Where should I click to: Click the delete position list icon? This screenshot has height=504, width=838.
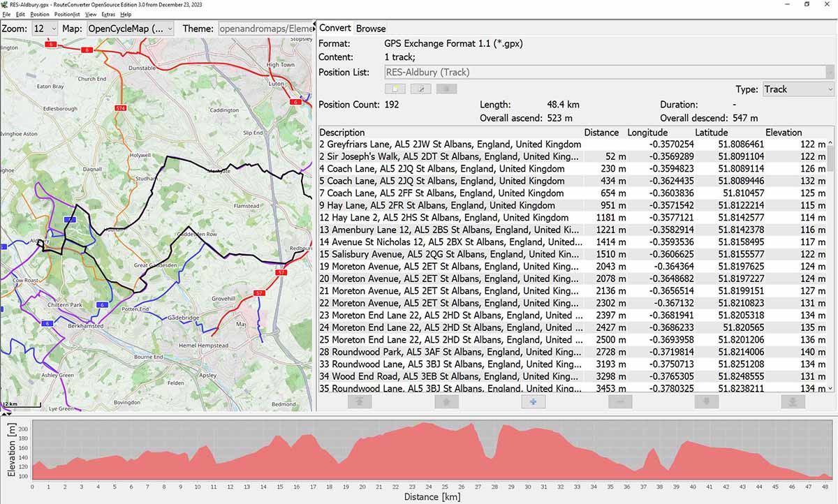[446, 89]
